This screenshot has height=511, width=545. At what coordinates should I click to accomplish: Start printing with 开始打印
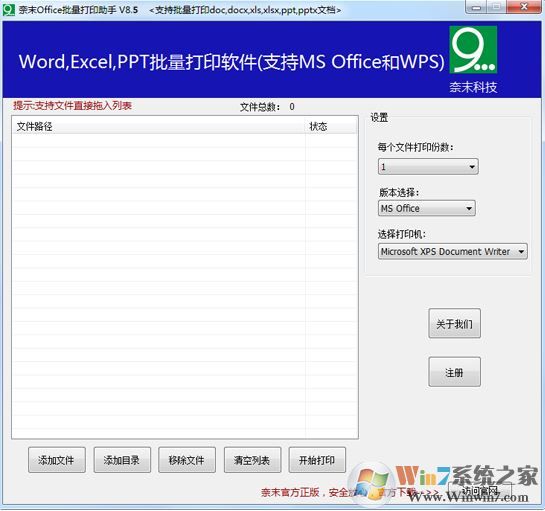click(317, 460)
